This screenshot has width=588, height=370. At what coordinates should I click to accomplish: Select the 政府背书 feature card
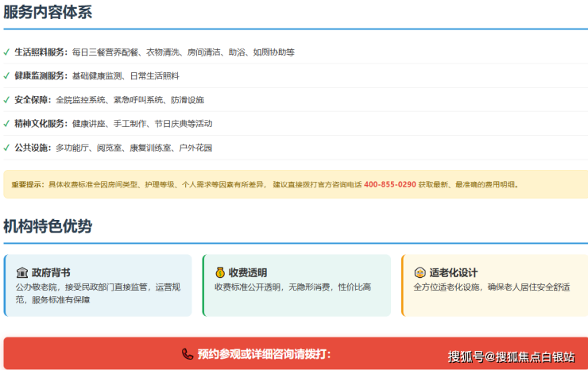point(98,286)
